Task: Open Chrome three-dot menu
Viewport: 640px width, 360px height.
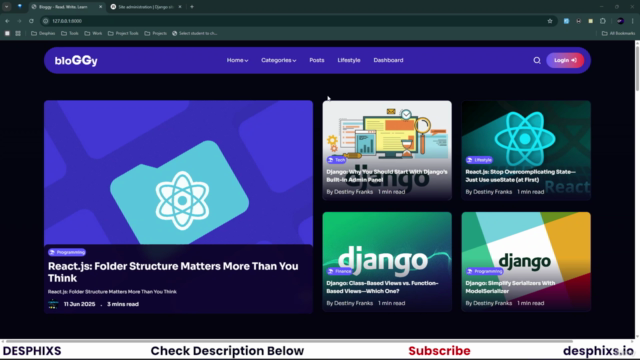Action: [633, 21]
